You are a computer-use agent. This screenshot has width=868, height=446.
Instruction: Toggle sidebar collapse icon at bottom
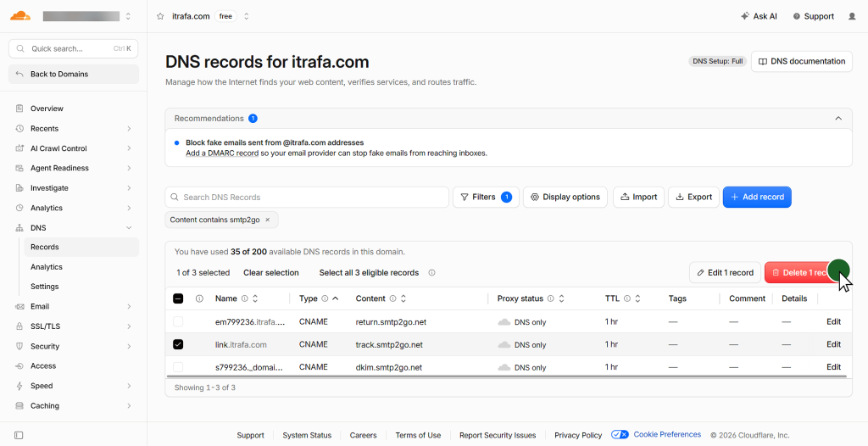(x=19, y=436)
